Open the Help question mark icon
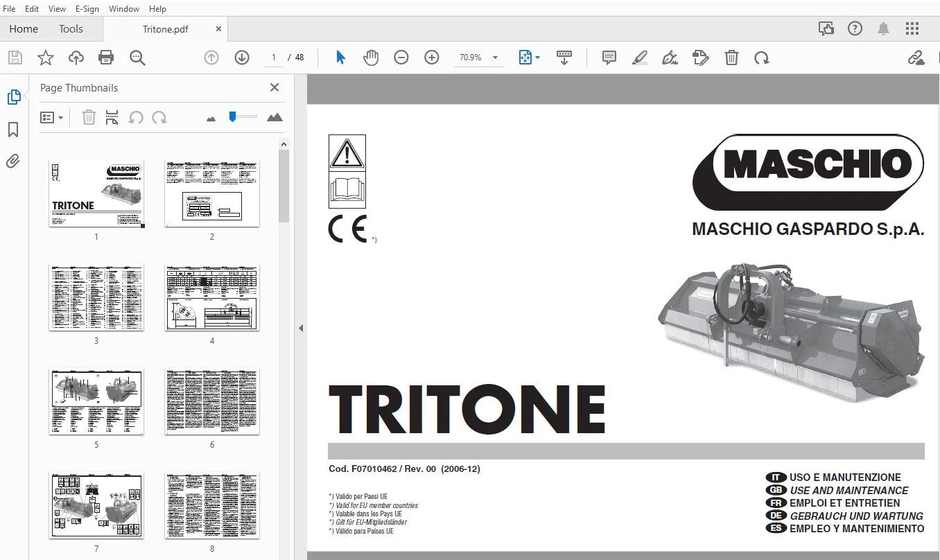This screenshot has height=560, width=940. pos(855,28)
